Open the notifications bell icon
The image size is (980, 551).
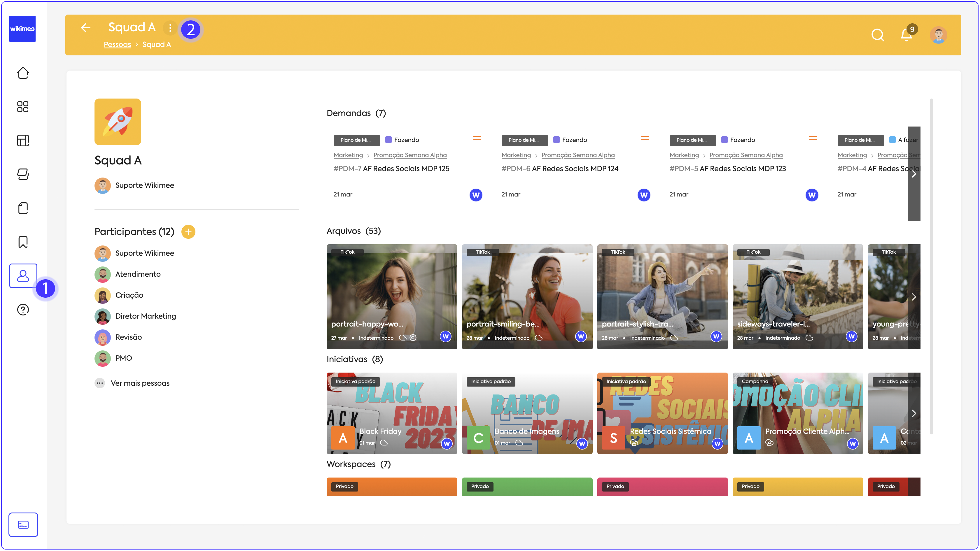point(906,35)
